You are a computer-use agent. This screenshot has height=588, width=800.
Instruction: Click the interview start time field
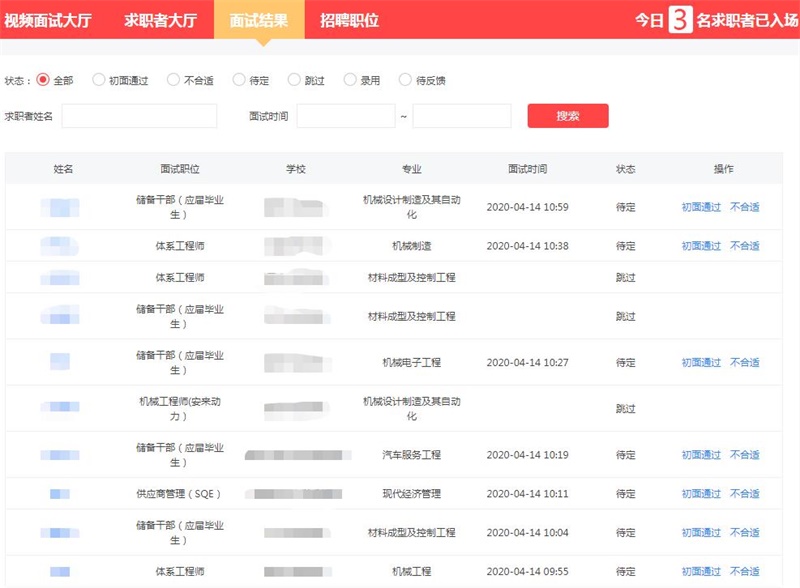pos(346,116)
